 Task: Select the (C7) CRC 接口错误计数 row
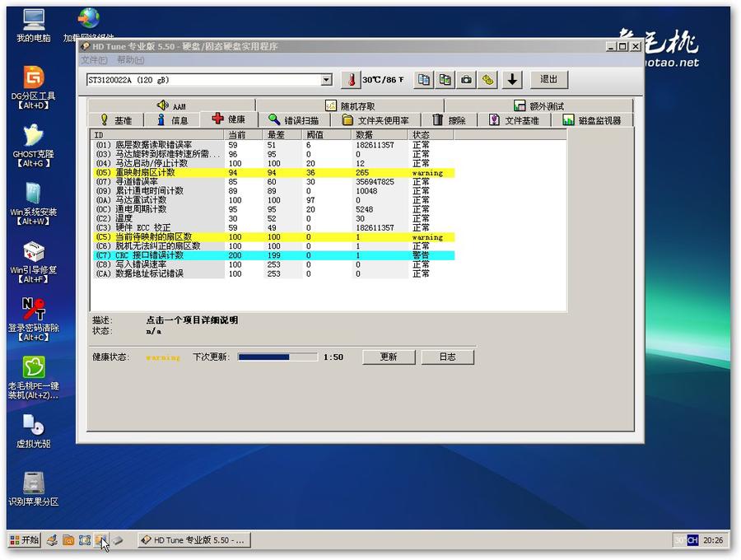coord(273,255)
